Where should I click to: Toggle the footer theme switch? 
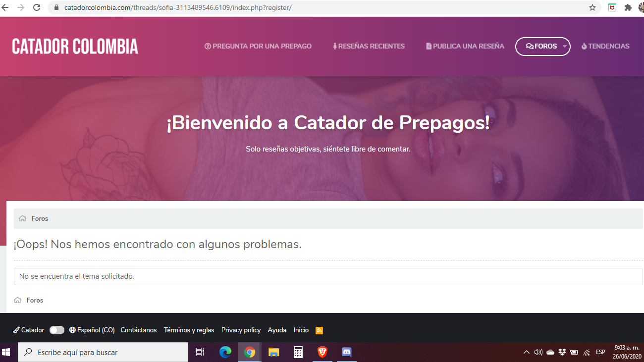tap(57, 330)
